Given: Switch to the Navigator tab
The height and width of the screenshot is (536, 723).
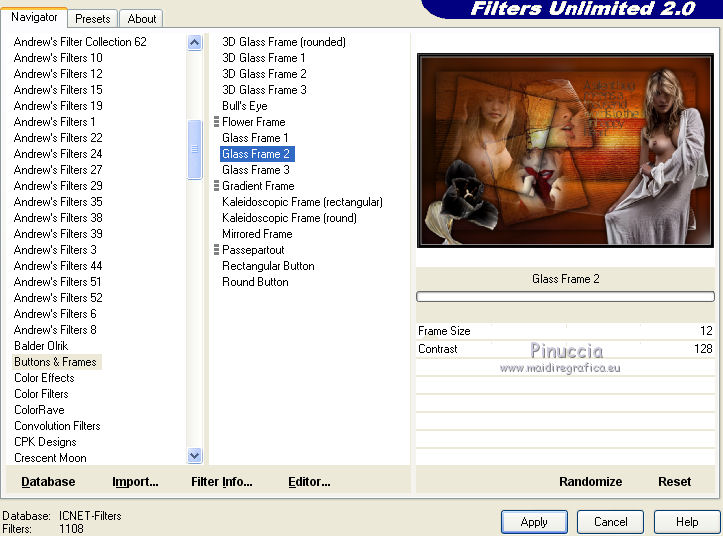Looking at the screenshot, I should pyautogui.click(x=34, y=18).
